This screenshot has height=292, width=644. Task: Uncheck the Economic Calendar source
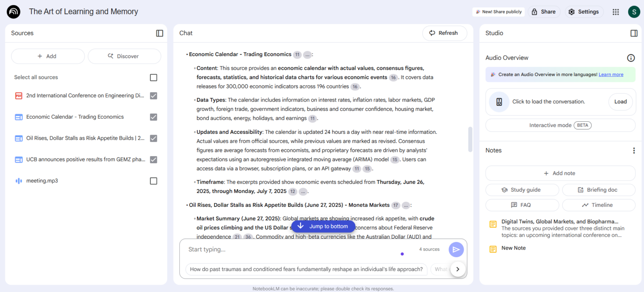(153, 117)
